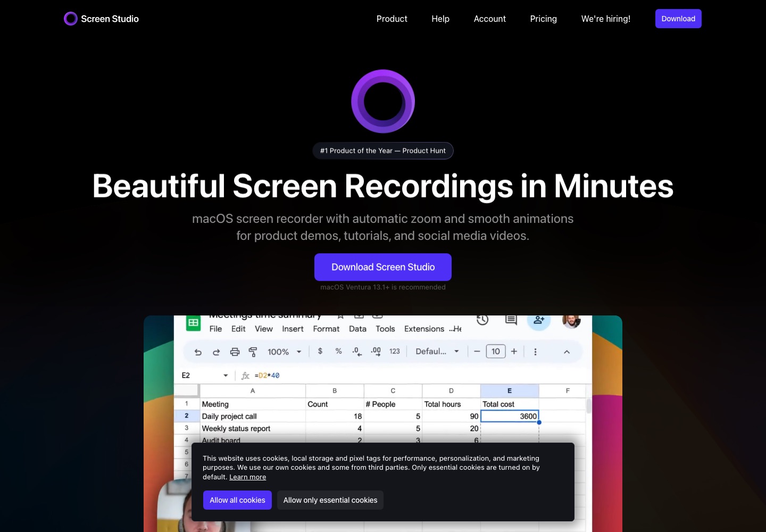The width and height of the screenshot is (766, 532).
Task: Click the Download button in header
Action: click(x=678, y=19)
